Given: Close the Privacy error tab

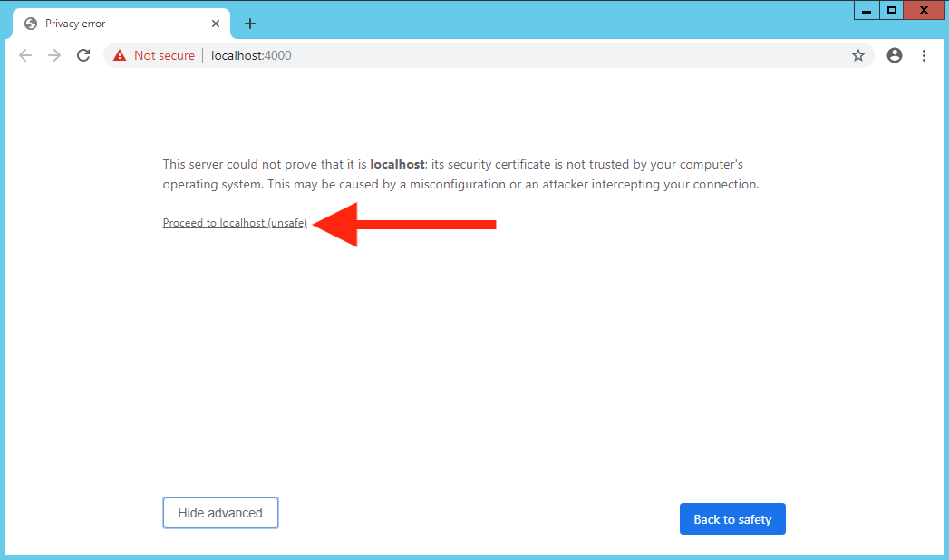Looking at the screenshot, I should point(216,24).
